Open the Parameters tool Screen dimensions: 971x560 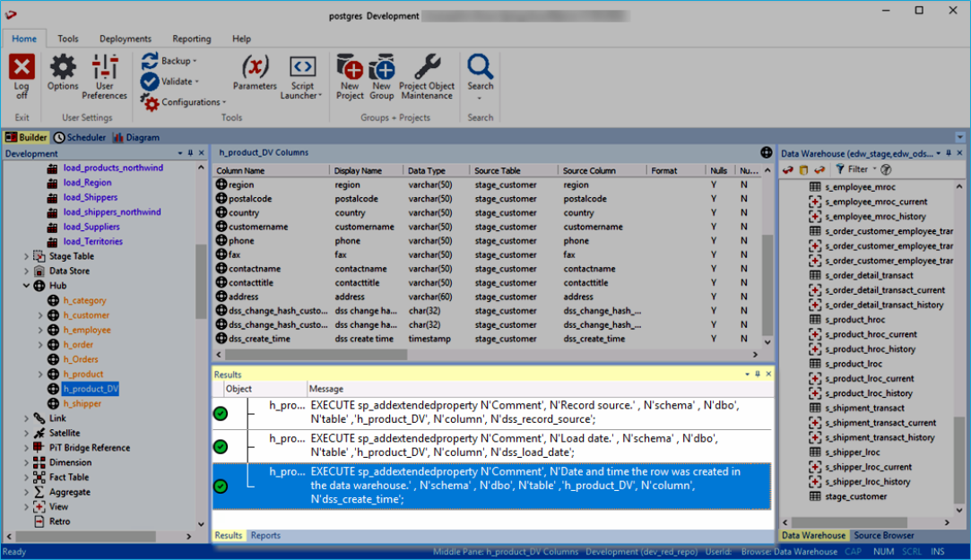point(255,68)
